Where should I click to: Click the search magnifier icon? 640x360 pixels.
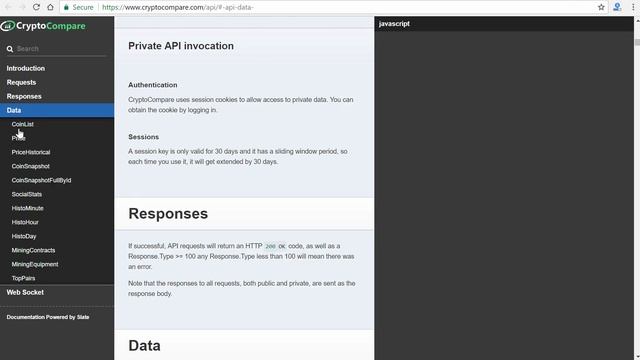click(10, 49)
